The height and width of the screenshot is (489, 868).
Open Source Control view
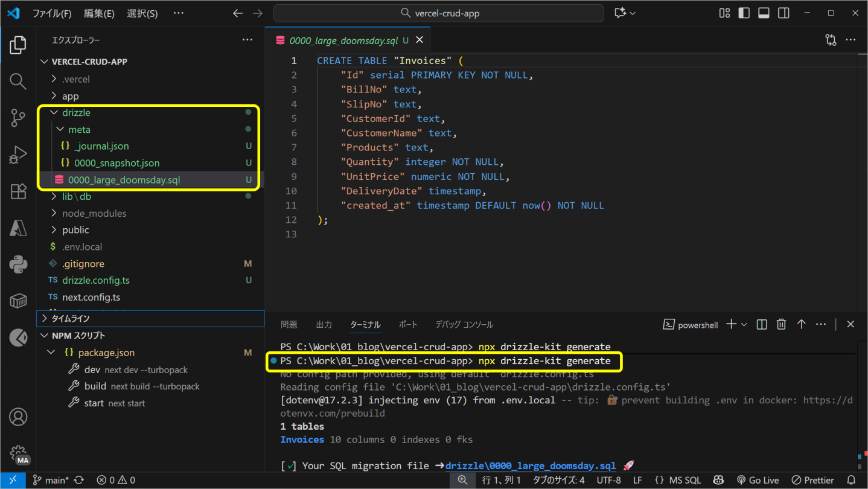click(x=18, y=118)
